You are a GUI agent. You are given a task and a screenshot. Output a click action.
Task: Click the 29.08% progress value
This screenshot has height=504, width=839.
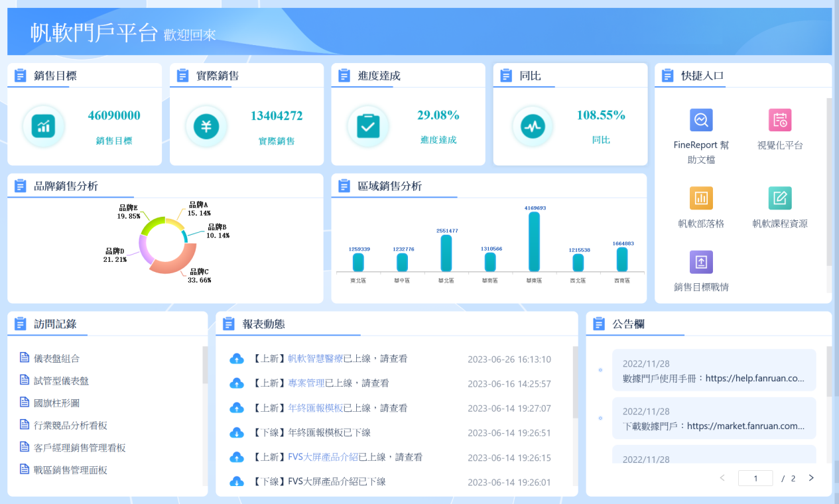tap(438, 115)
